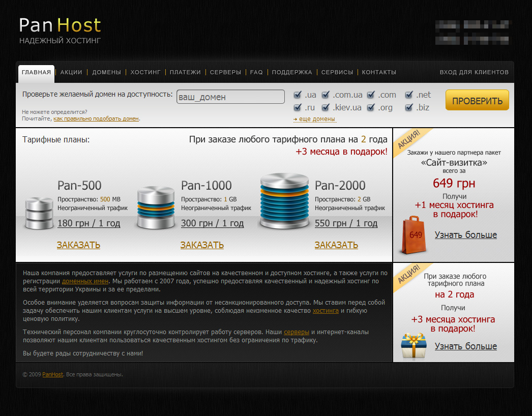Click the '300 грн / 1 год' price
This screenshot has width=532, height=416.
click(213, 223)
